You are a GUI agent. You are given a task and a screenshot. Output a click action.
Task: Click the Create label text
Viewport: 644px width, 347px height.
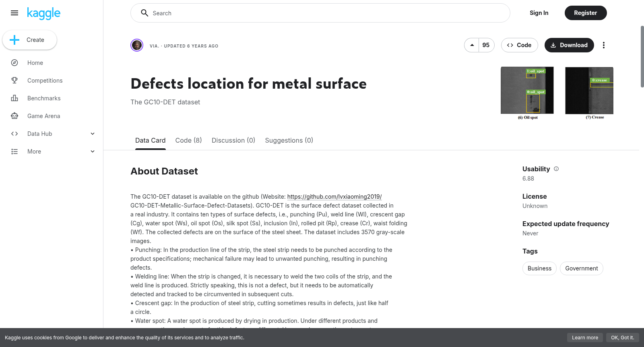[x=35, y=40]
